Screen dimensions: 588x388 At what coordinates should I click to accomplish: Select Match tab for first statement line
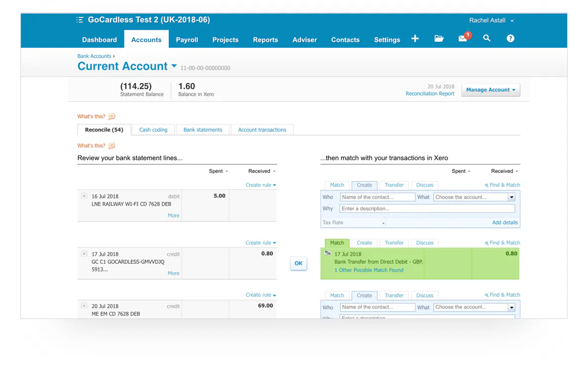coord(337,185)
